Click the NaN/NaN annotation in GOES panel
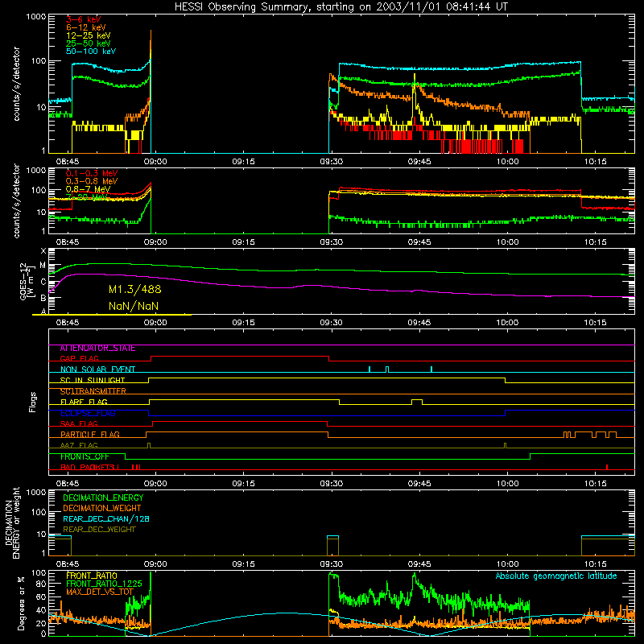This screenshot has width=644, height=644. (134, 306)
